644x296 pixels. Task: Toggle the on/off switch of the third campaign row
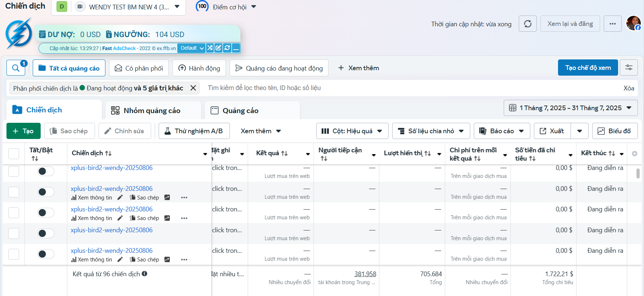pyautogui.click(x=46, y=213)
